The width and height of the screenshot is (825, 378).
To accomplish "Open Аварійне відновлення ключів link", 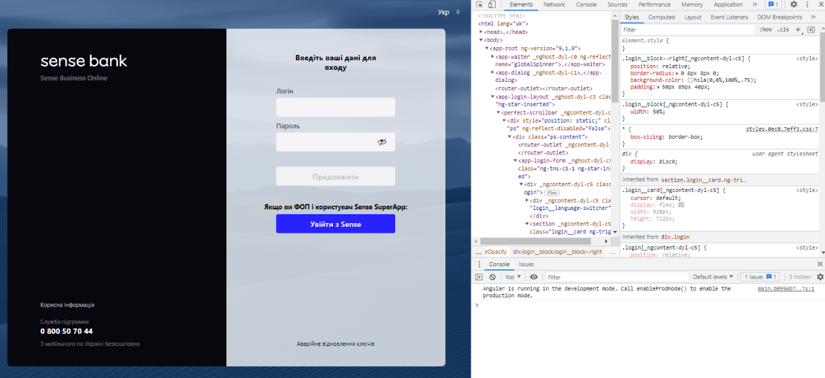I will pyautogui.click(x=336, y=344).
